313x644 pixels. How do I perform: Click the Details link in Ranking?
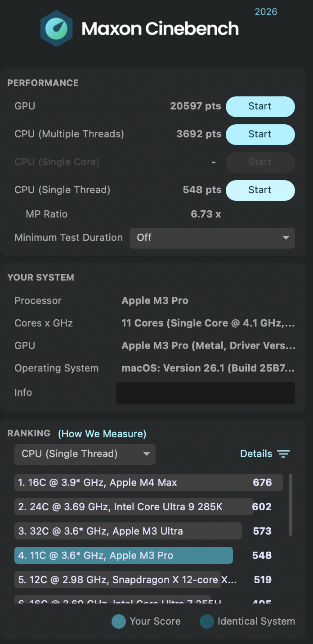pos(256,454)
